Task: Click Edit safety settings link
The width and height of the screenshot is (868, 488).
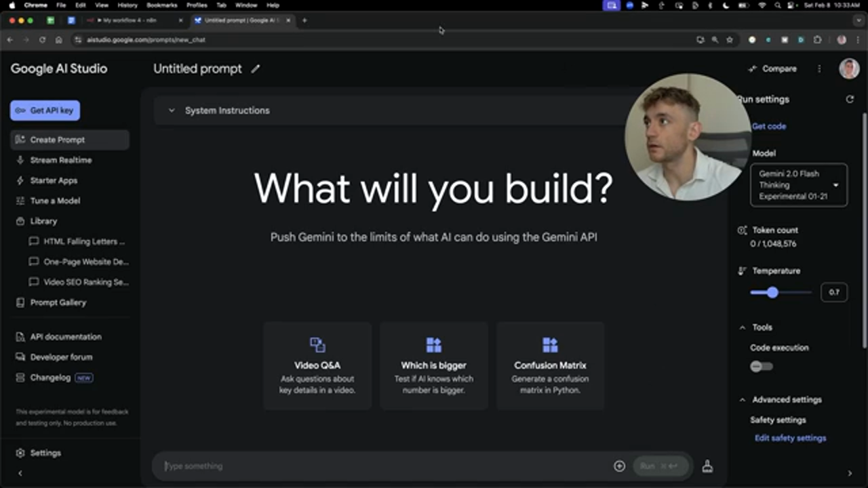Action: [790, 439]
